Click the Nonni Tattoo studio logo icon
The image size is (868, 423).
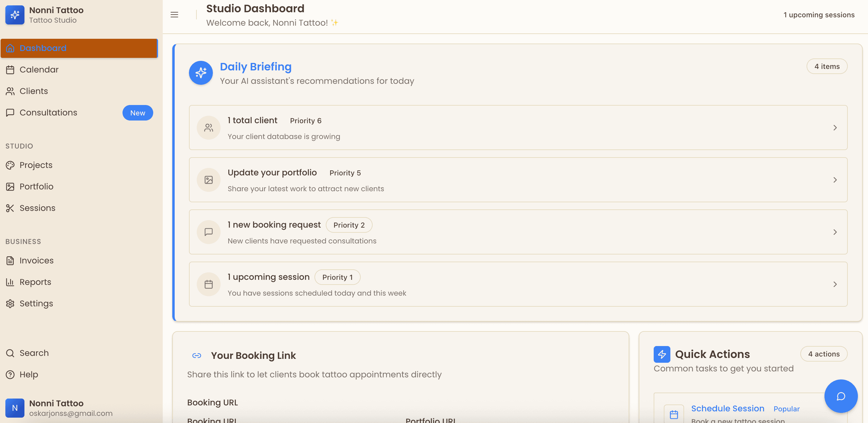point(15,15)
